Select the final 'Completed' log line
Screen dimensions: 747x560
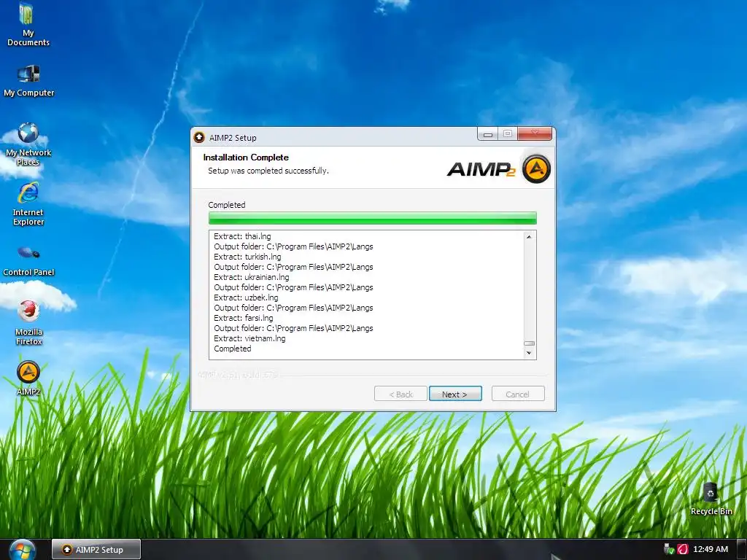(x=233, y=349)
